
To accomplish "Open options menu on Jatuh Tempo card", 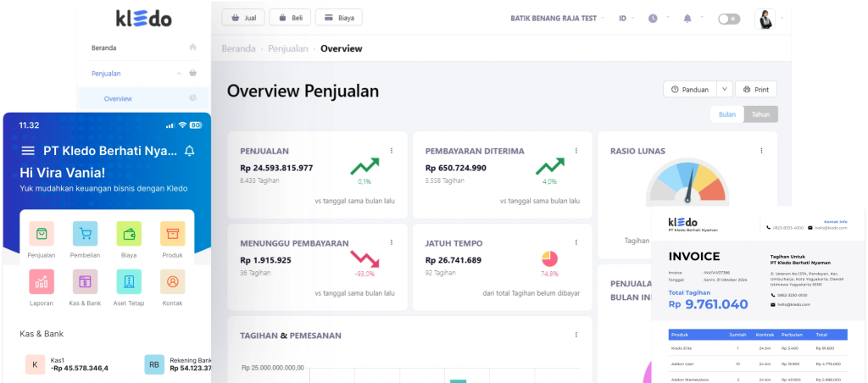I will (x=576, y=242).
